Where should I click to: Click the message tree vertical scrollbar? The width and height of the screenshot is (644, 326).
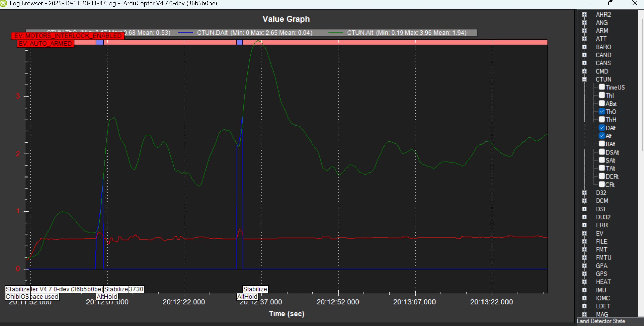pos(641,84)
